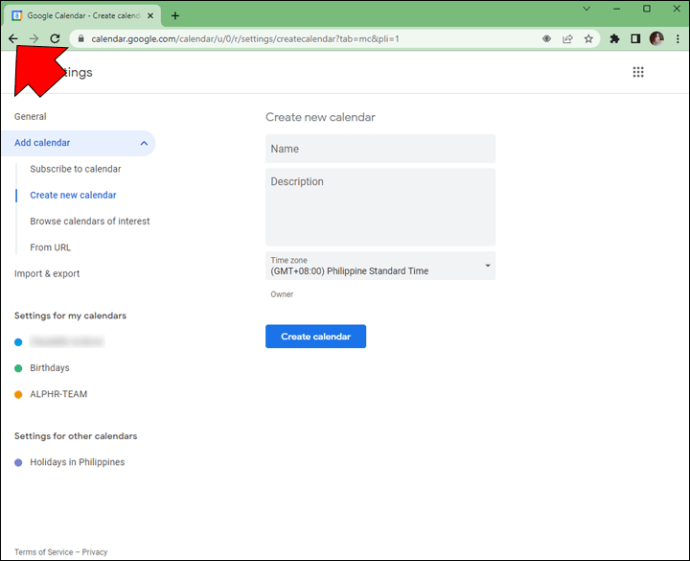Open the Terms of Service link
This screenshot has width=690, height=561.
click(x=44, y=552)
